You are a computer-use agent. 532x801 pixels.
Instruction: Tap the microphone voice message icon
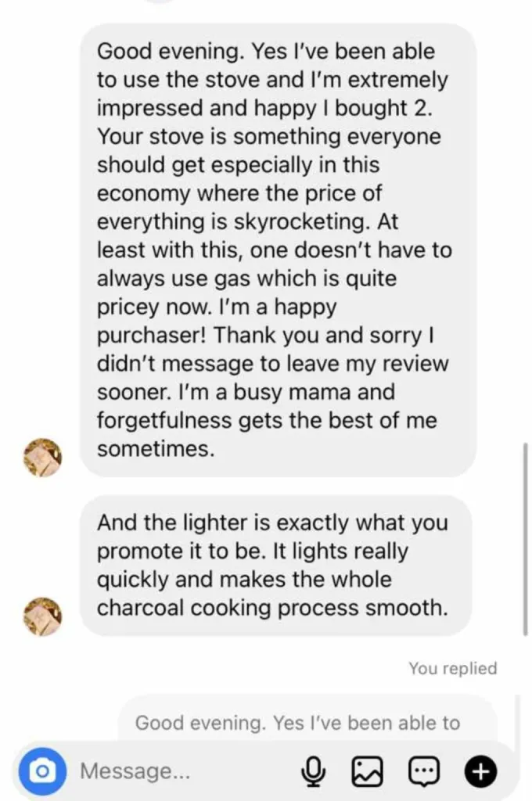tap(315, 772)
